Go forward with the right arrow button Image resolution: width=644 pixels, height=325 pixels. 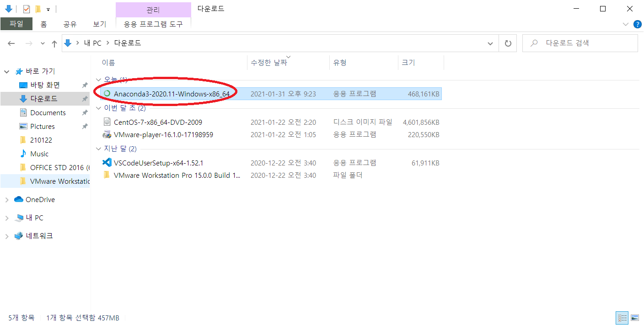click(28, 43)
